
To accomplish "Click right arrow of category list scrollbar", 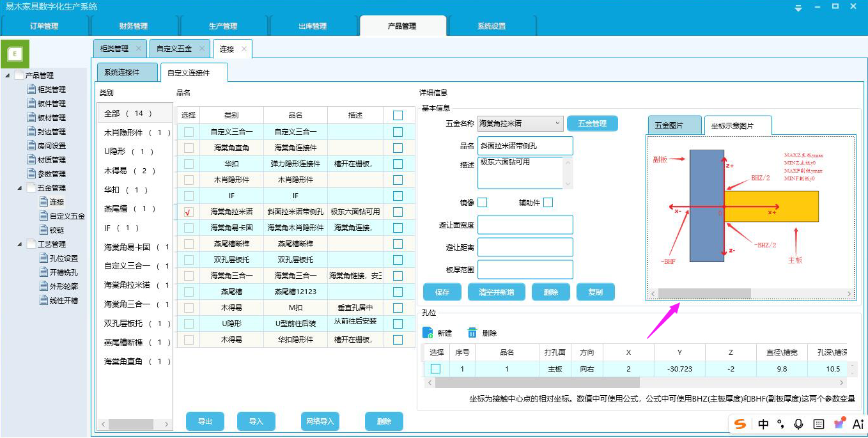I will (x=167, y=425).
